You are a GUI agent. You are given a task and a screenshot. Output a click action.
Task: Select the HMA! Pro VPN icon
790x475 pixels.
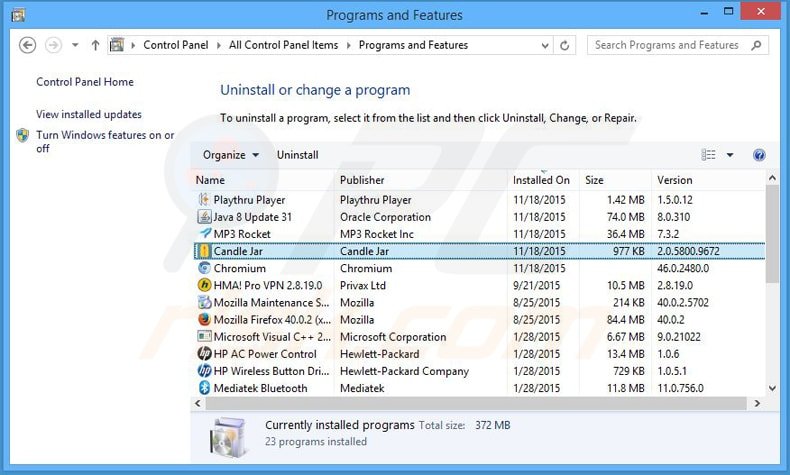click(x=204, y=285)
